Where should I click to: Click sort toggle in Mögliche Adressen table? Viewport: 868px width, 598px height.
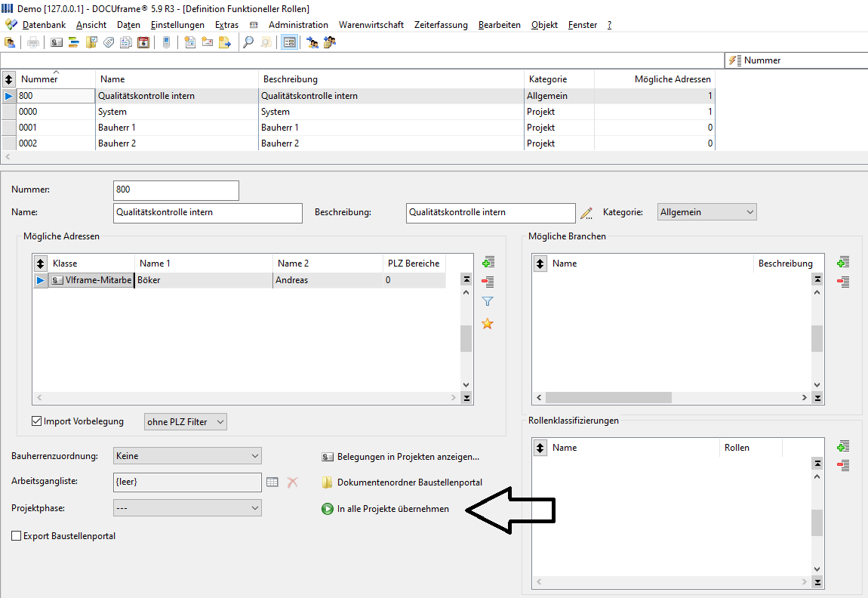(x=41, y=264)
